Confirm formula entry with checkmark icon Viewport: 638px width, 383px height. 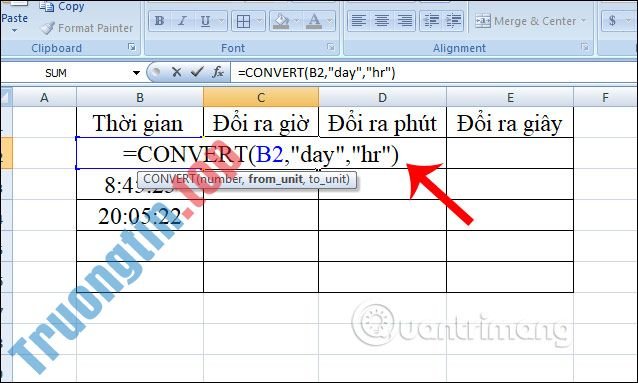197,73
